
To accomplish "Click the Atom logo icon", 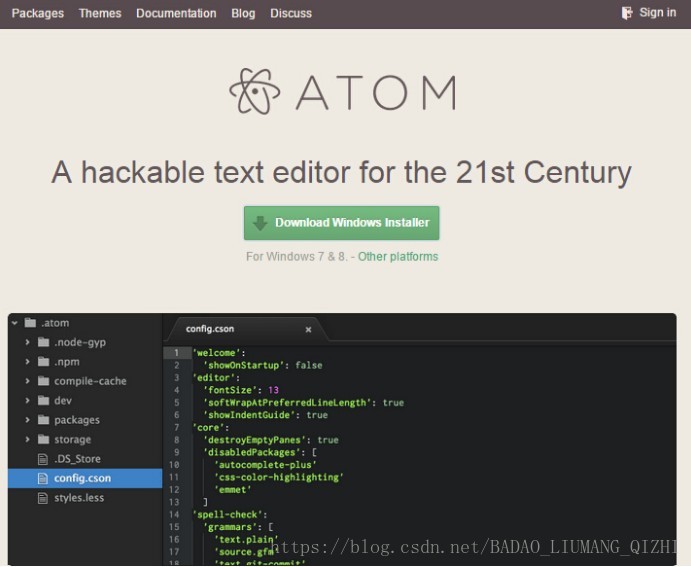I will 255,92.
